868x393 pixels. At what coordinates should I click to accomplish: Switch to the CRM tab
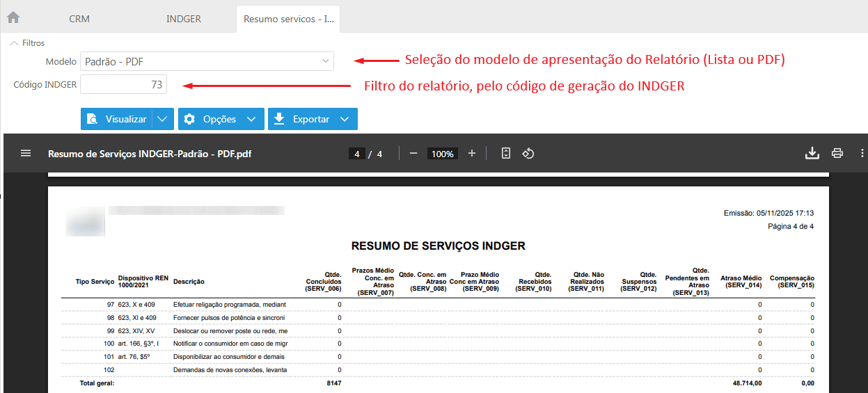[79, 19]
